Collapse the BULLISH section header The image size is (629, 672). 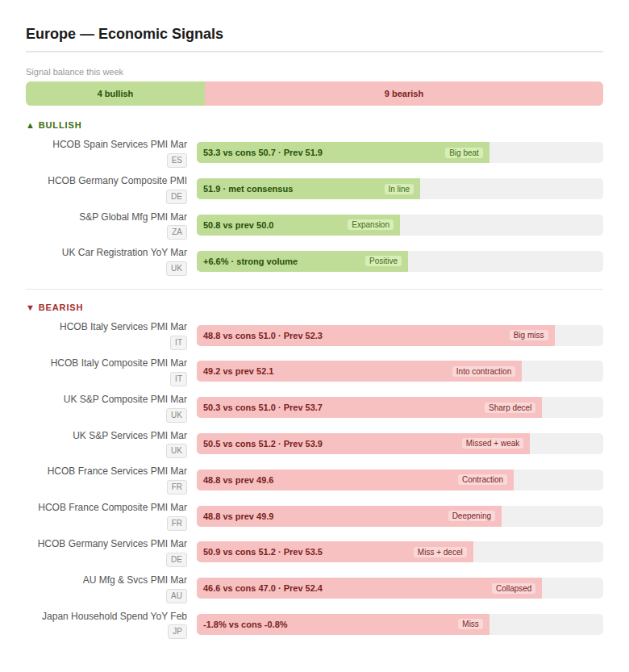54,125
